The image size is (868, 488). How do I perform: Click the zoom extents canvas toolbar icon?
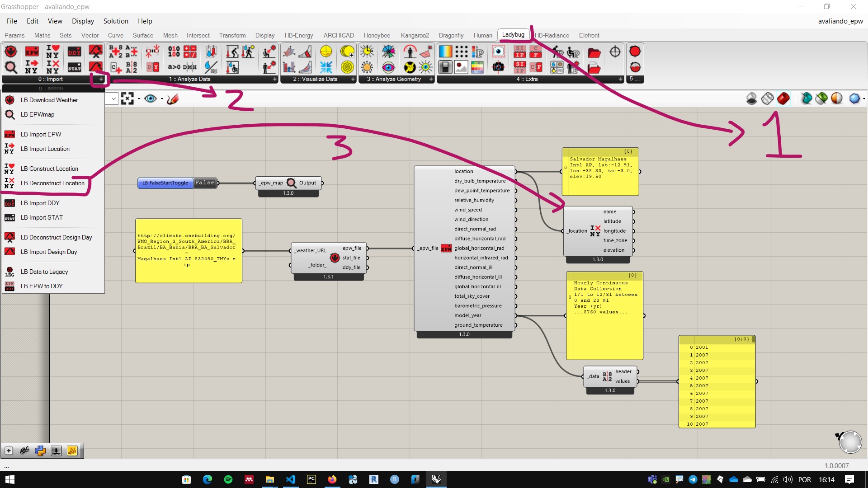tap(127, 99)
